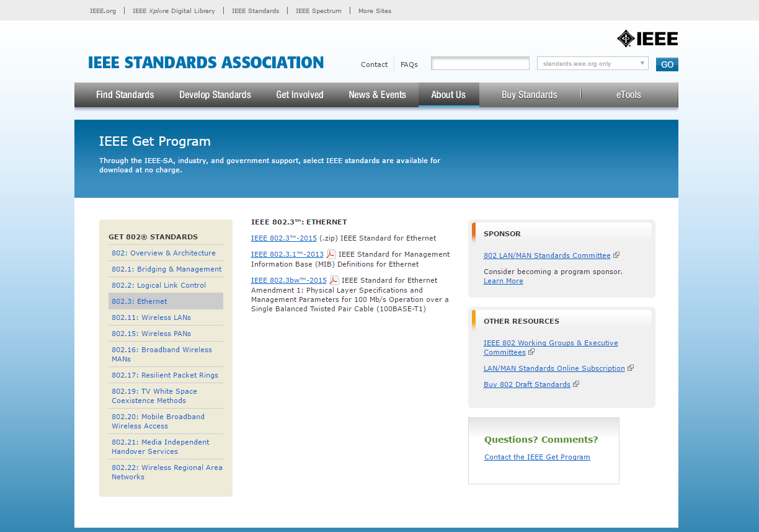This screenshot has width=759, height=532.
Task: Open Buy 802 Draft Standards link
Action: tap(527, 384)
